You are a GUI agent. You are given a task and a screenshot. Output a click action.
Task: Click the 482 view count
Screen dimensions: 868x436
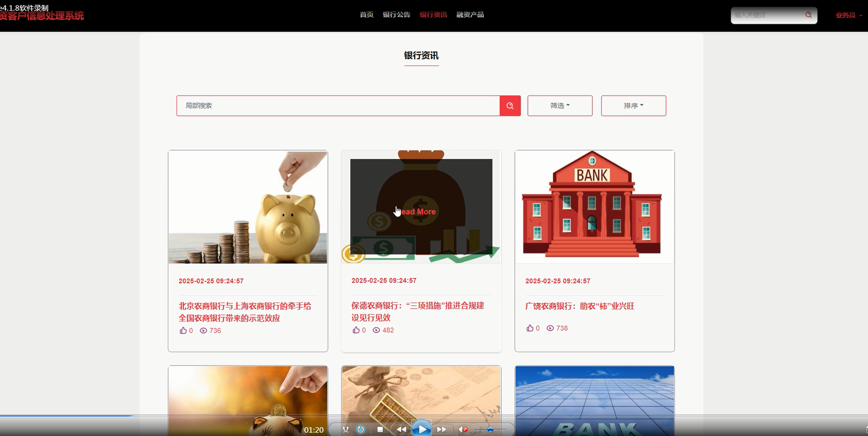(x=388, y=330)
